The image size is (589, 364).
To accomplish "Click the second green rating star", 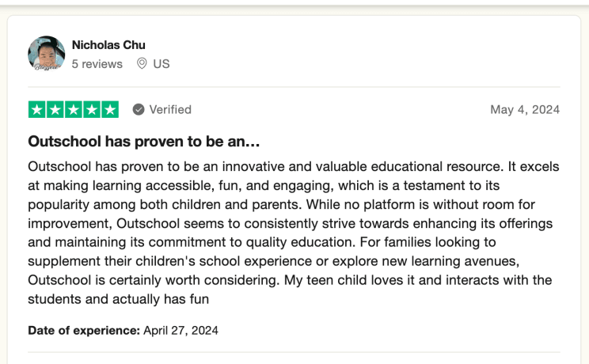I will tap(55, 109).
